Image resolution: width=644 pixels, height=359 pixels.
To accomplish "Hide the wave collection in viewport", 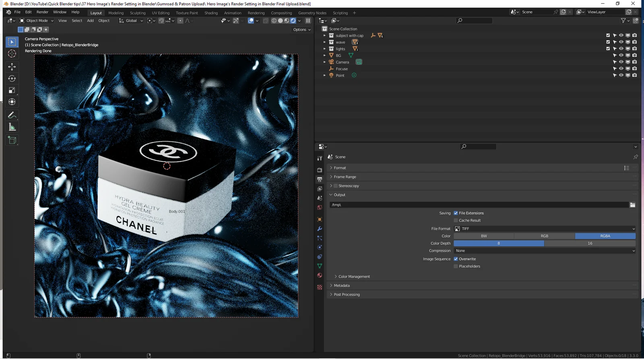I will (621, 42).
